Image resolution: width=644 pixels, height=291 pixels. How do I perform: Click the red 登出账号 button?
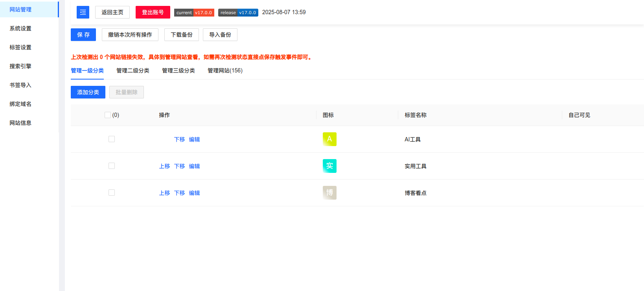coord(153,12)
